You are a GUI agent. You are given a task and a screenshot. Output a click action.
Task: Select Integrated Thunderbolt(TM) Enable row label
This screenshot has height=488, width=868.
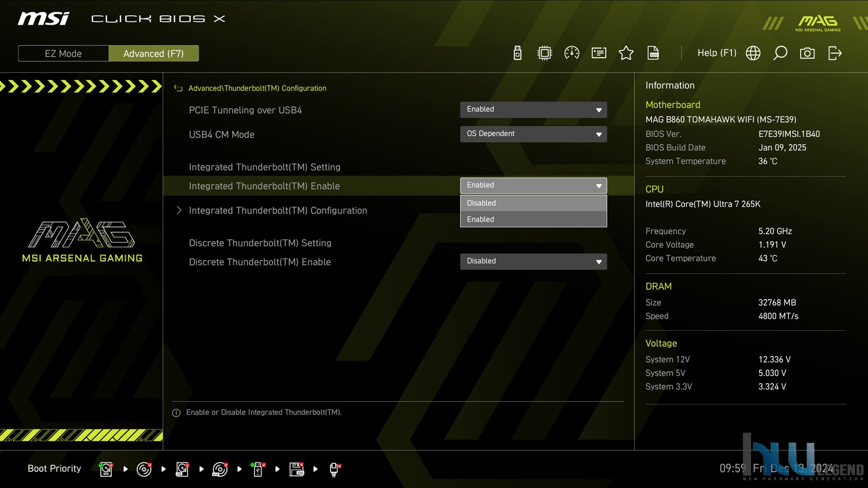click(x=264, y=186)
